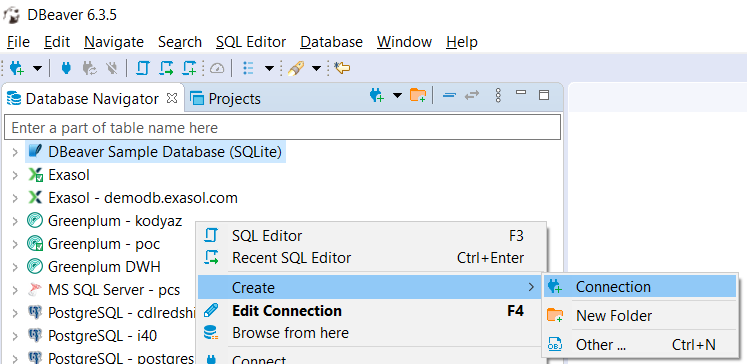Open the Navigate menu
The height and width of the screenshot is (364, 747).
click(x=114, y=42)
